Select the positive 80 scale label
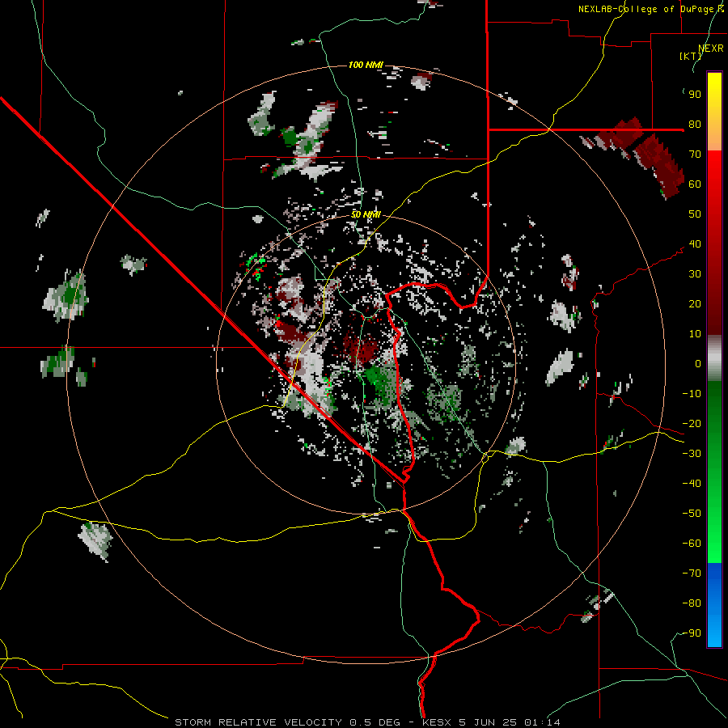This screenshot has width=728, height=728. click(x=695, y=125)
